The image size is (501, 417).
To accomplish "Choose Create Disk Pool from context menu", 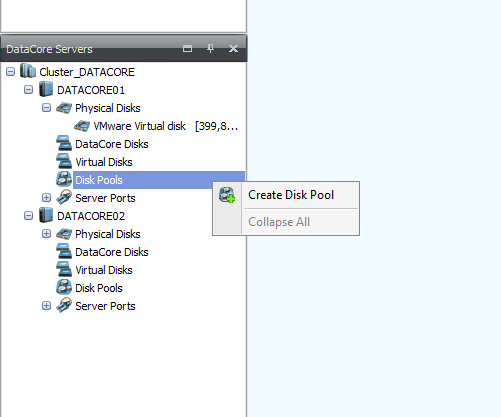I will click(291, 195).
